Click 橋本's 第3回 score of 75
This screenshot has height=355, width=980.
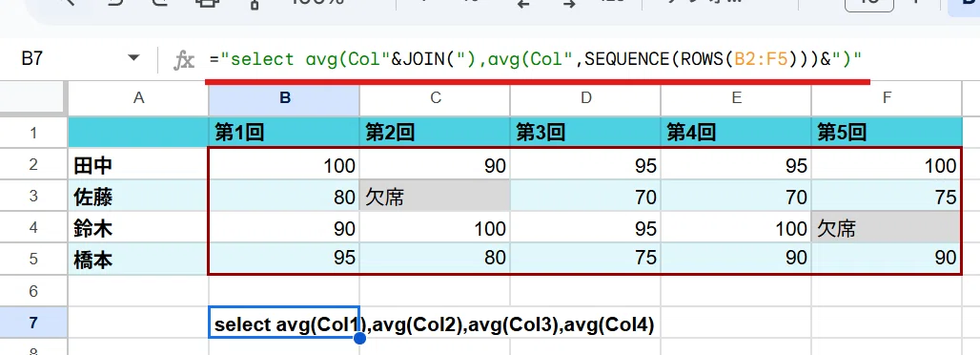(x=585, y=260)
